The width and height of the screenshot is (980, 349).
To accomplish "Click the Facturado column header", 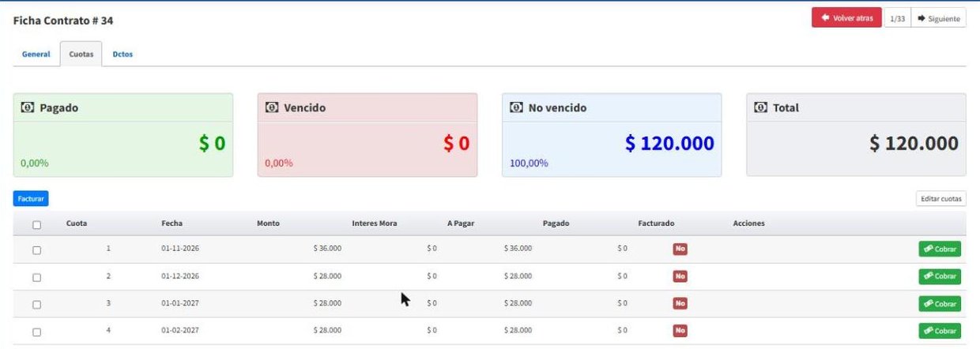I will (656, 223).
